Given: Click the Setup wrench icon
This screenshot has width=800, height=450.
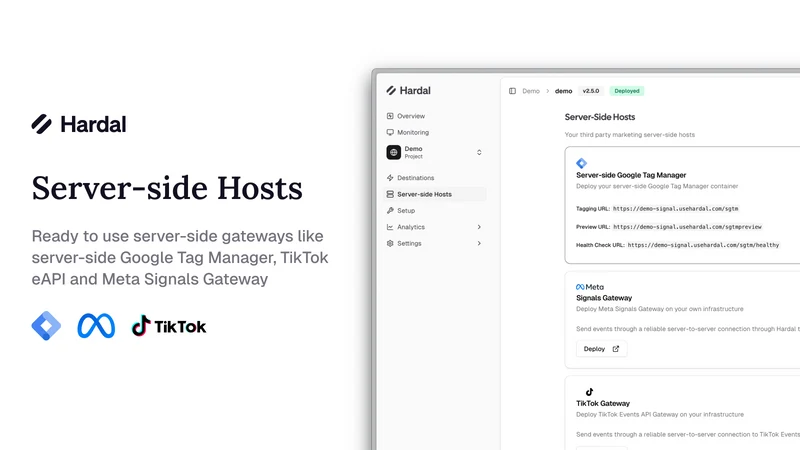Looking at the screenshot, I should (390, 210).
